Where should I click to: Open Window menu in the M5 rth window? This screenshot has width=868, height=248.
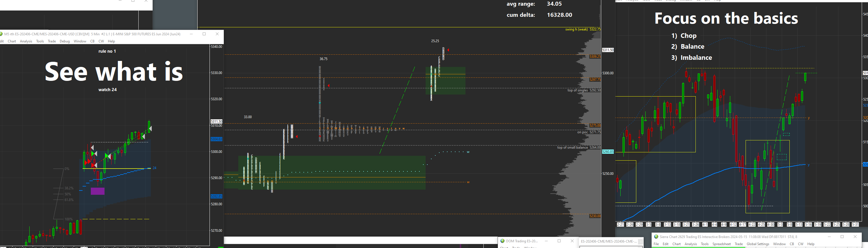coord(80,41)
